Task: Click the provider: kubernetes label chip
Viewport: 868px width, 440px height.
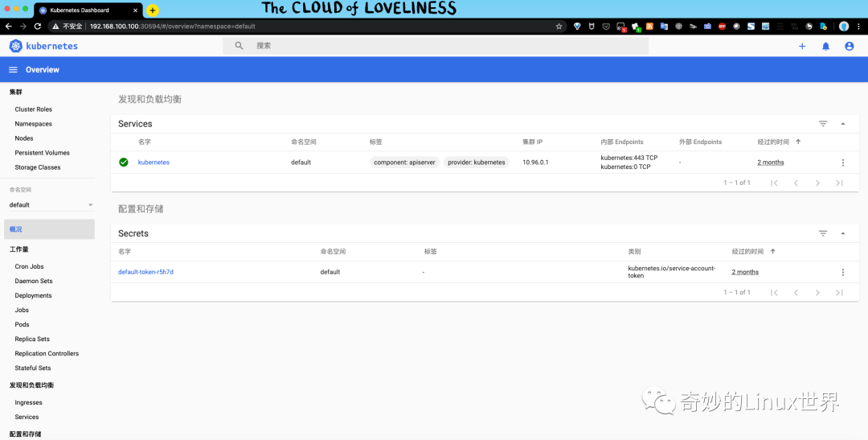Action: point(477,162)
